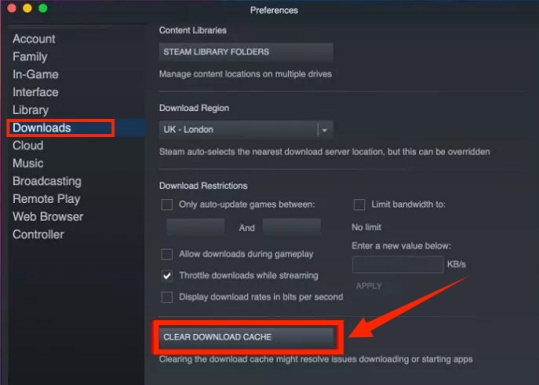Expand the Download Region dropdown arrow
Image resolution: width=539 pixels, height=385 pixels.
[324, 130]
